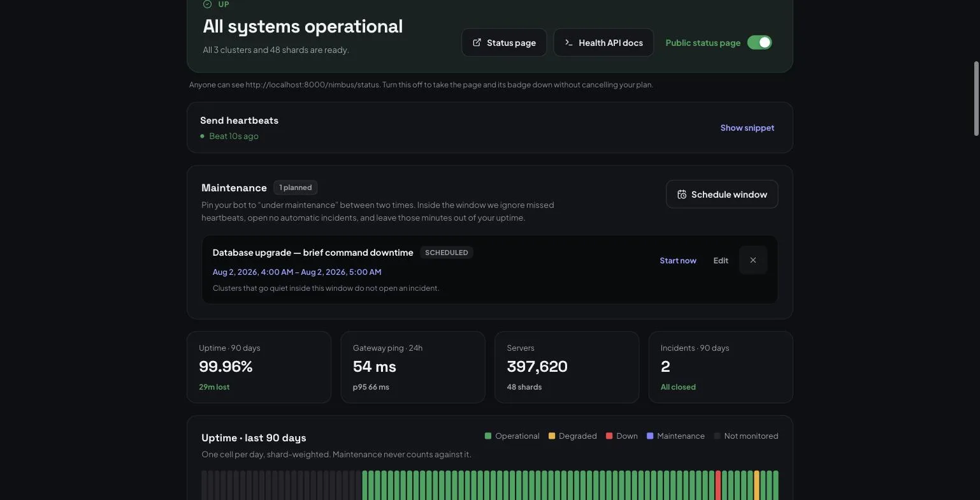
Task: Click the yellow Degraded day in uptime chart
Action: tap(757, 485)
